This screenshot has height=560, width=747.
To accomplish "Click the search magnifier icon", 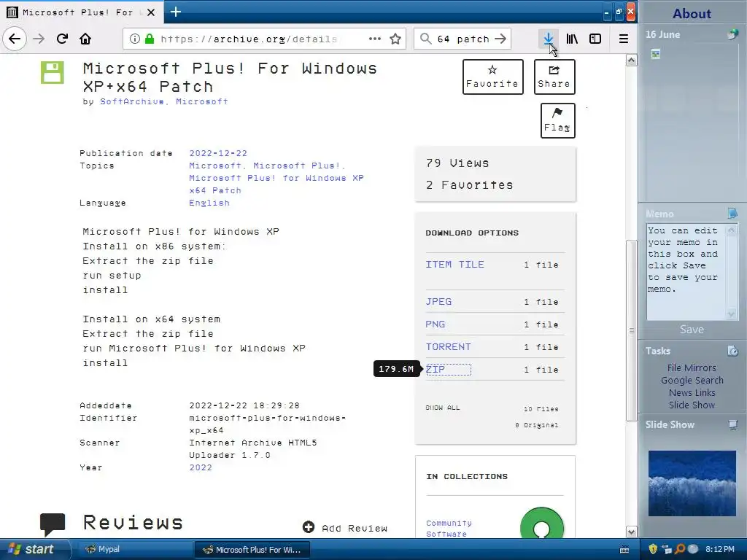I will point(425,39).
